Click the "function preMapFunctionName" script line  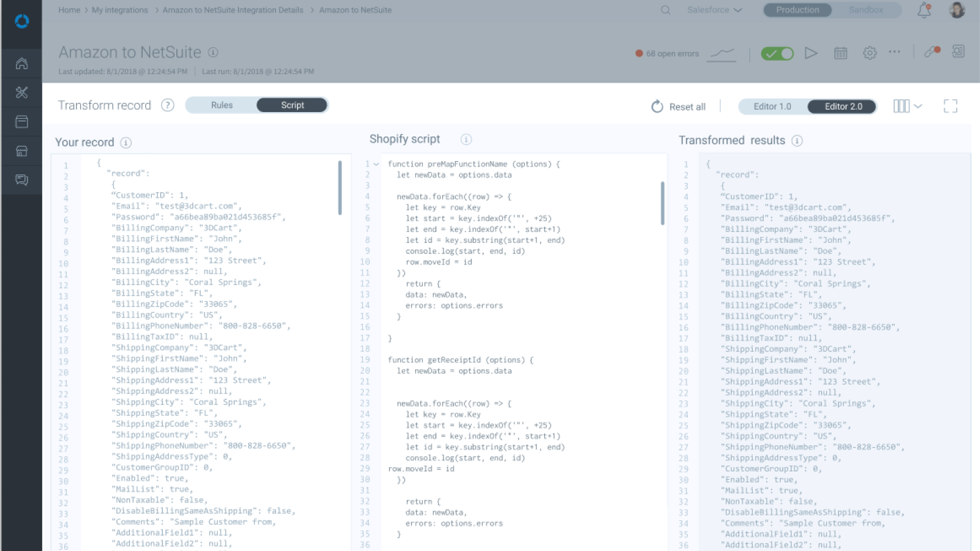[x=473, y=164]
